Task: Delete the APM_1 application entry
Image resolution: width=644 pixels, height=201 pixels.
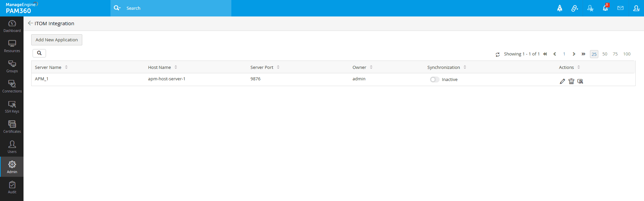Action: [x=571, y=81]
